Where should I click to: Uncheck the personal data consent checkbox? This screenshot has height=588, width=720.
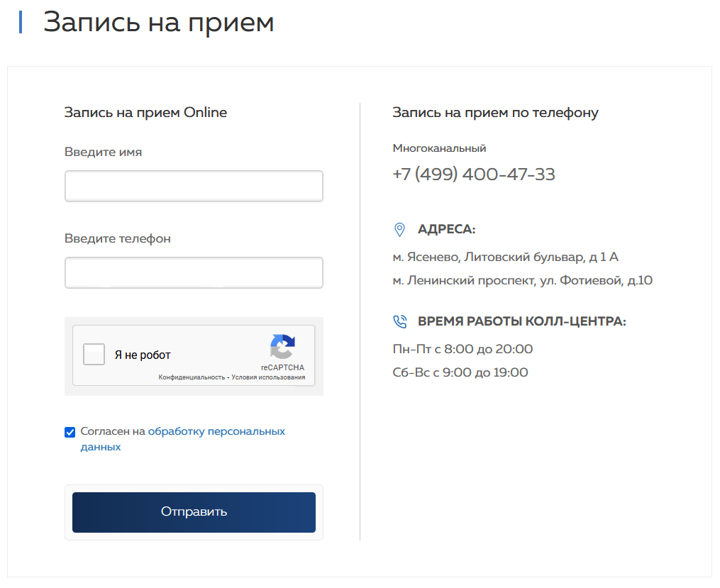click(x=70, y=432)
